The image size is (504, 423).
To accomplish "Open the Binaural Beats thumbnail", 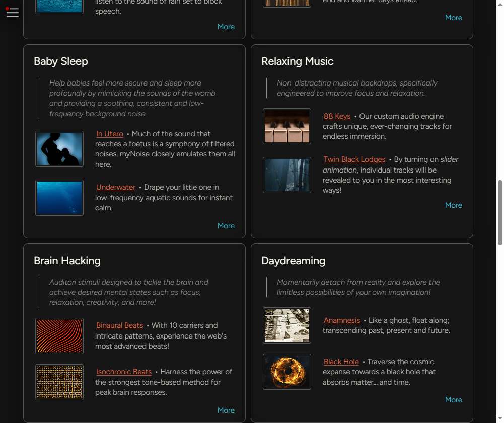I will pyautogui.click(x=59, y=336).
